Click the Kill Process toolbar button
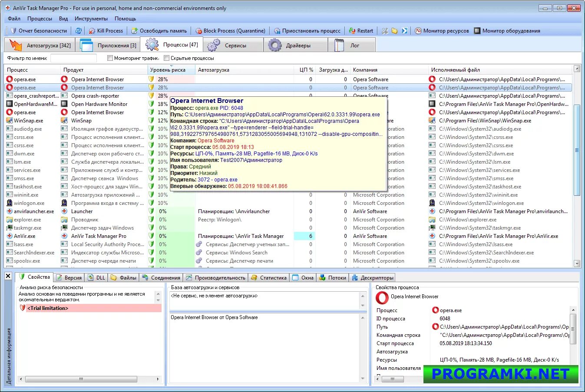585x392 pixels. [106, 31]
